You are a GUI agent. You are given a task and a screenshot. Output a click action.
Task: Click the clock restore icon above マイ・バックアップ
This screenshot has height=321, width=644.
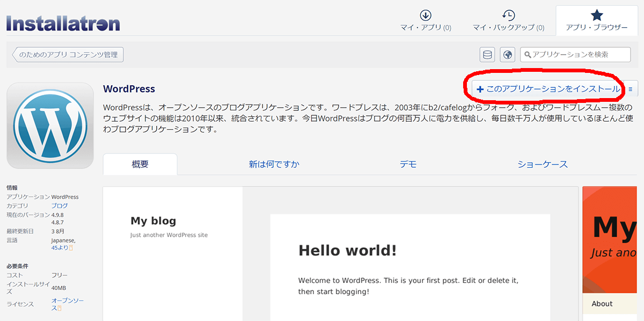coord(508,15)
